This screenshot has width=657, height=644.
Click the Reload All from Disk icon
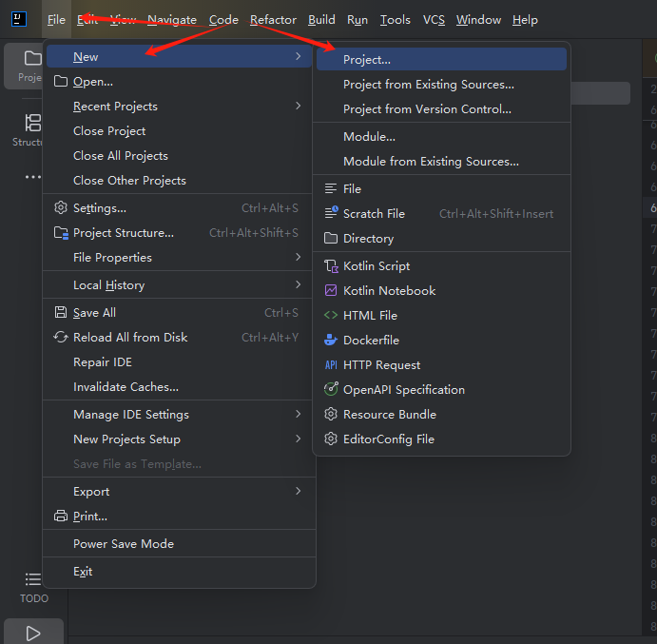[61, 337]
